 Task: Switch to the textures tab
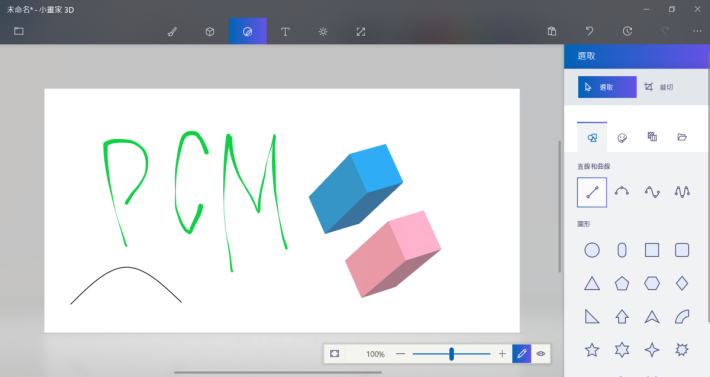pos(652,137)
